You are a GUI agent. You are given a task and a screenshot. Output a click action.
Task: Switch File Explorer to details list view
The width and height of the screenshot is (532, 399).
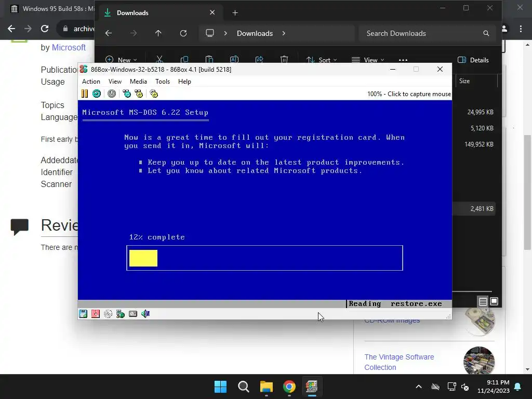click(x=483, y=301)
